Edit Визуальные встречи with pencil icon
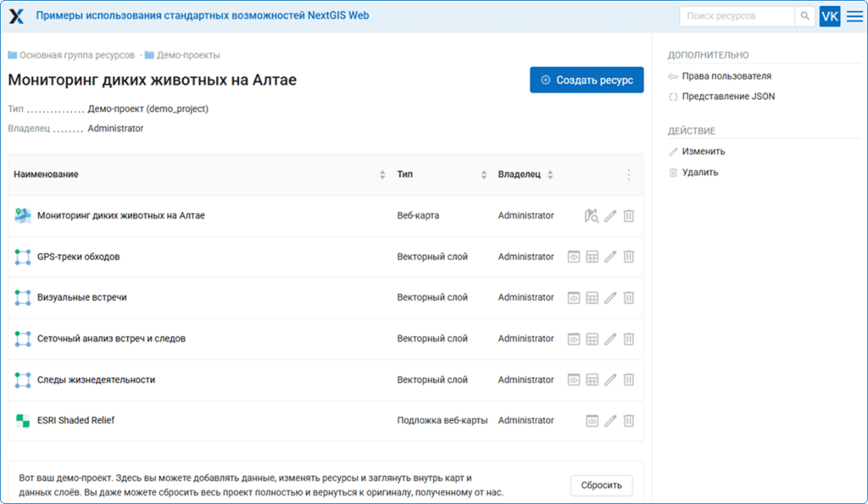 pos(610,297)
